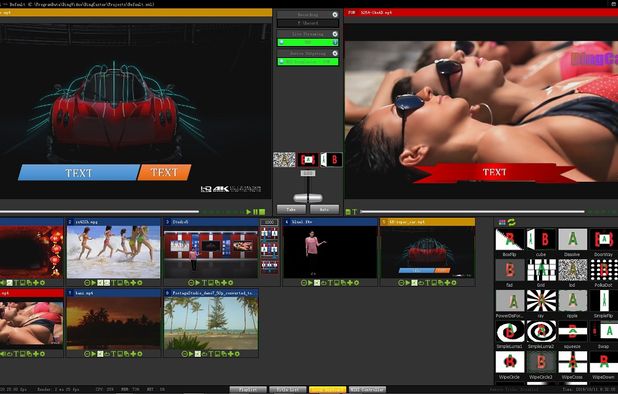This screenshot has width=618, height=394.
Task: Toggle the check box under source 4
Action: tap(317, 283)
